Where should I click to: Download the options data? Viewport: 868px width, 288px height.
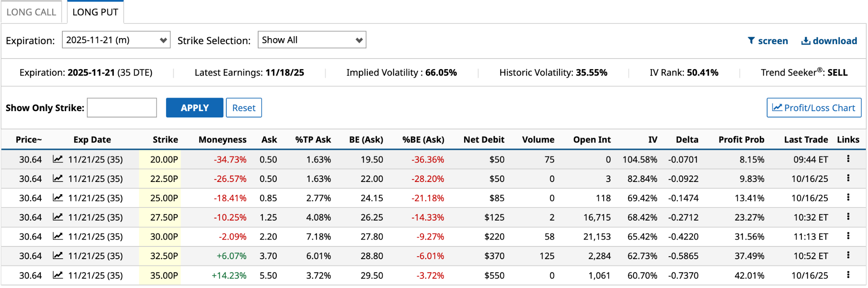pos(829,41)
